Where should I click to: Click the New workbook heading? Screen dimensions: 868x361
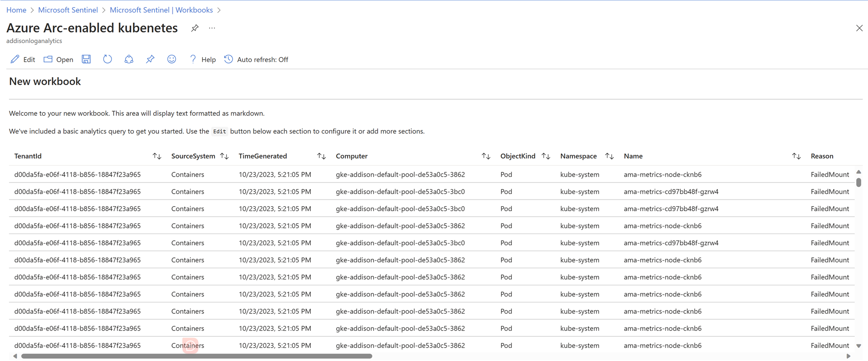(x=45, y=81)
